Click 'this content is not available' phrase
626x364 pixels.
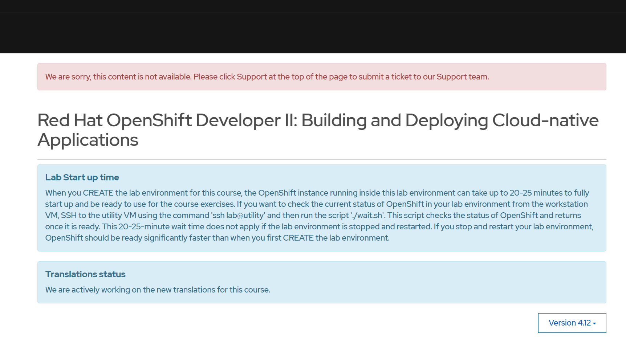142,77
